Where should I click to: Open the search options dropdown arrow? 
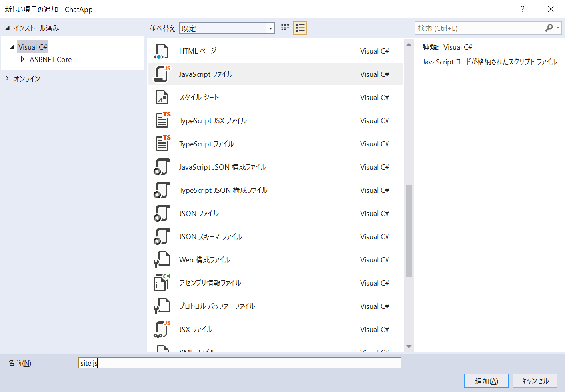[x=558, y=28]
